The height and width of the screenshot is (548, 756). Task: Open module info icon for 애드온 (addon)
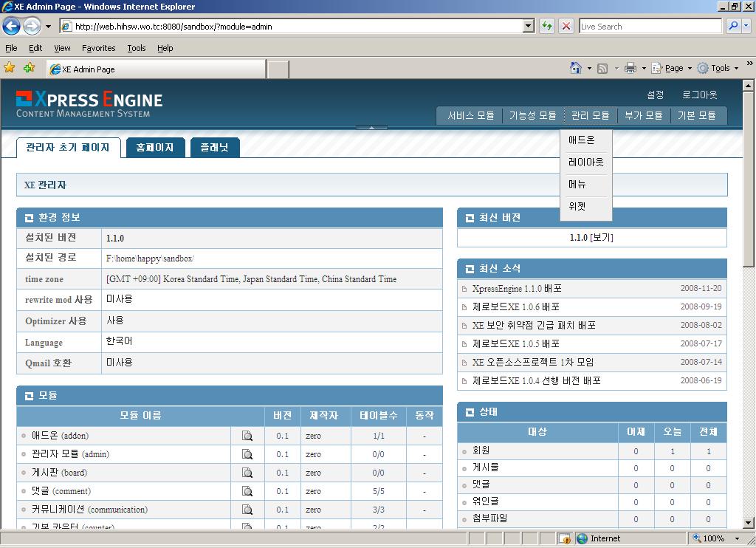(247, 436)
